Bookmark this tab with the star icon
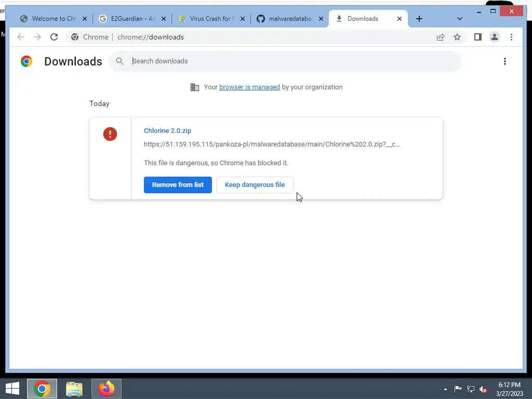The image size is (532, 399). (457, 37)
